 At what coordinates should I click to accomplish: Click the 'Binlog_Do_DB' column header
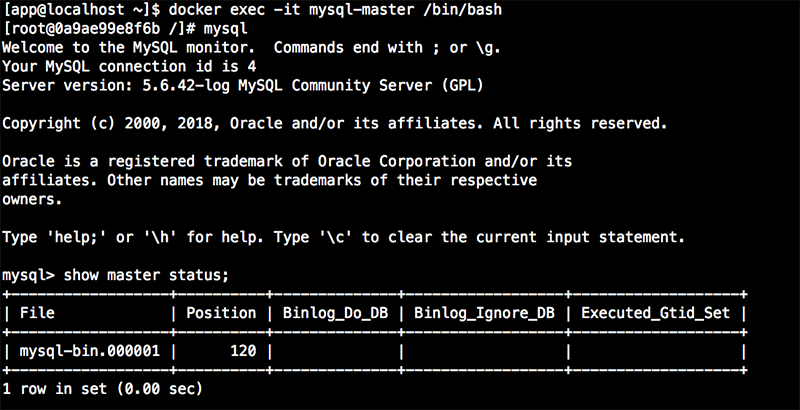pos(333,313)
